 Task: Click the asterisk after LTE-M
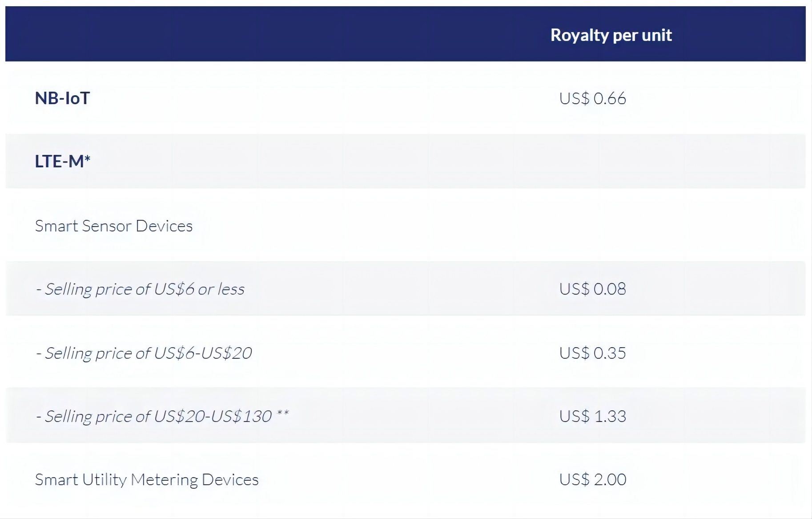(x=88, y=158)
